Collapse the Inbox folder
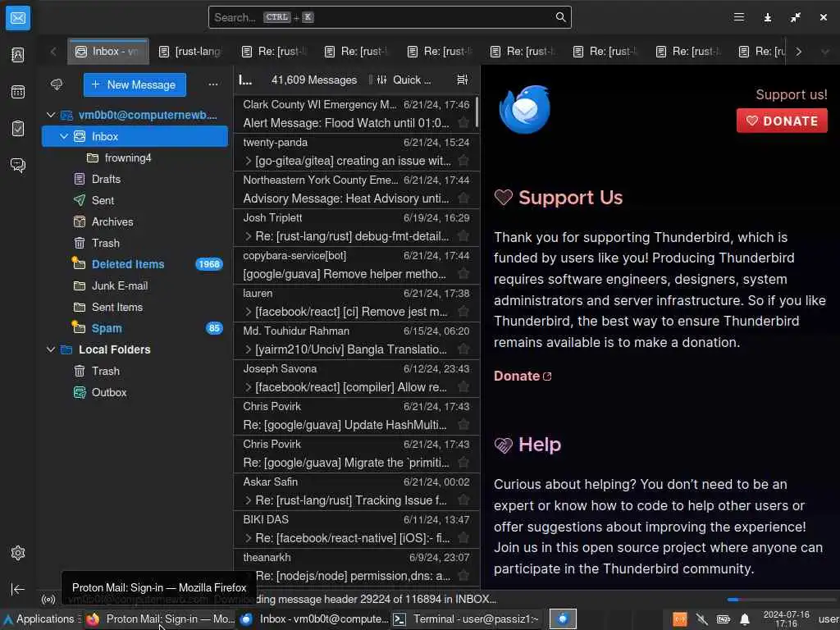Image resolution: width=840 pixels, height=630 pixels. pyautogui.click(x=64, y=137)
